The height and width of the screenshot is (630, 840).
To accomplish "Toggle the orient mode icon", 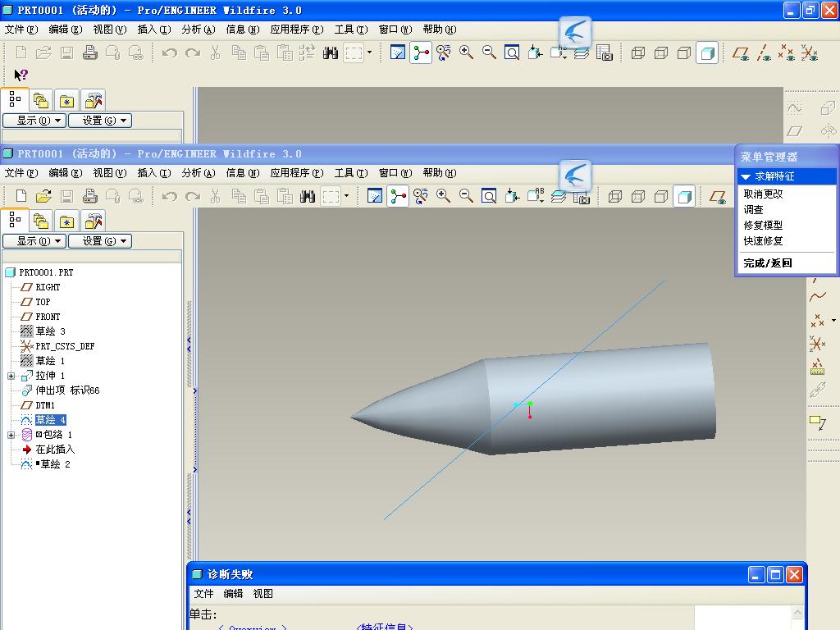I will tap(420, 196).
